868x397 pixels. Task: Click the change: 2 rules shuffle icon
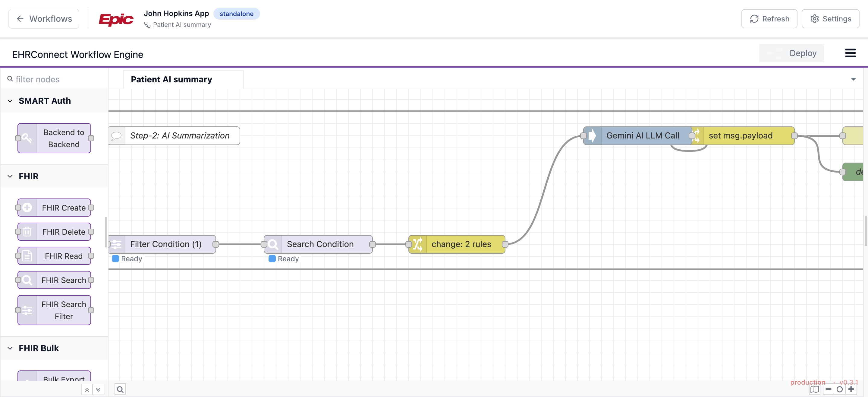[x=417, y=244]
